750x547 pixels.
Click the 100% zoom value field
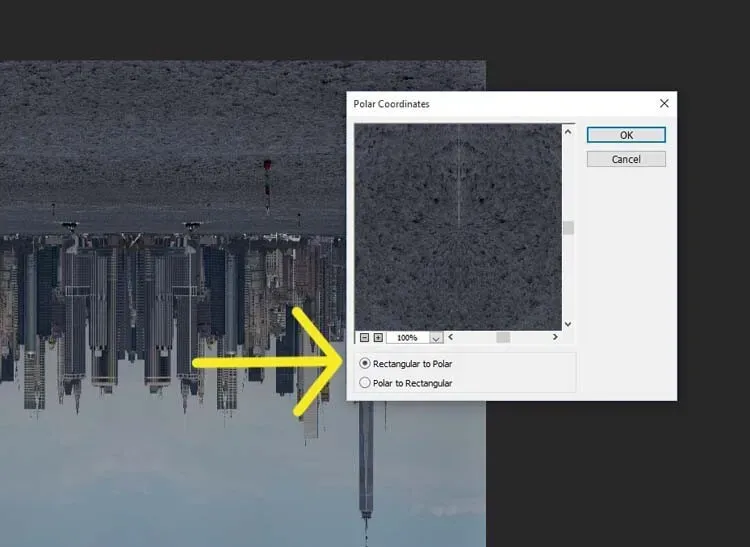(x=407, y=338)
